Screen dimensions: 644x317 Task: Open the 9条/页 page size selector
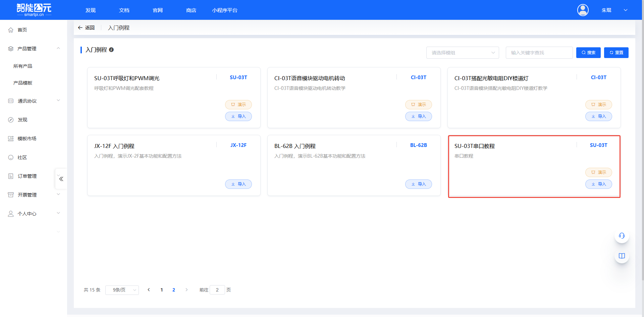(x=122, y=290)
